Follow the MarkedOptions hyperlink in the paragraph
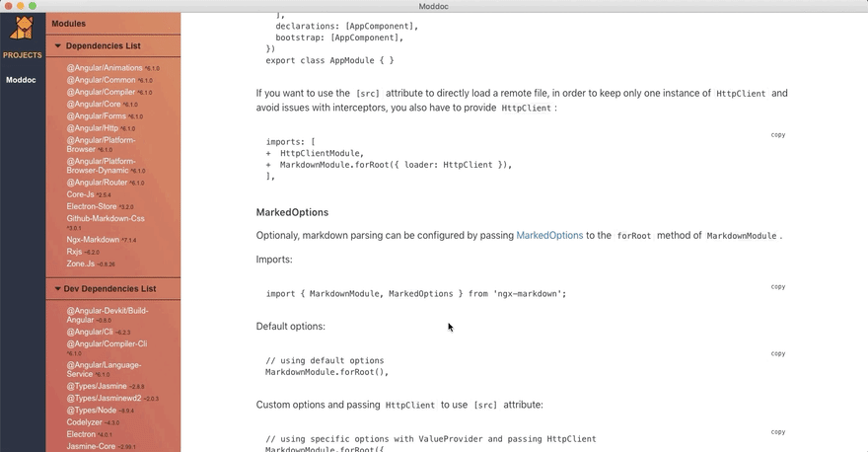The width and height of the screenshot is (868, 452). point(549,236)
